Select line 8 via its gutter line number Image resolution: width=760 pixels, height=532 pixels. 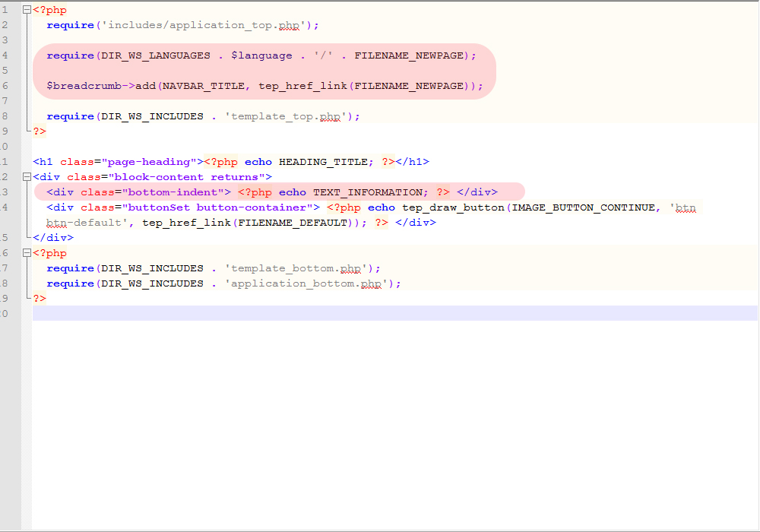[x=5, y=116]
